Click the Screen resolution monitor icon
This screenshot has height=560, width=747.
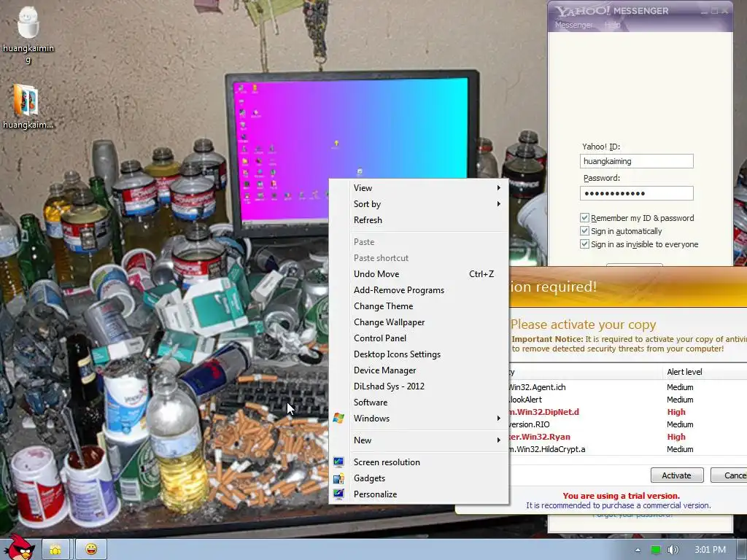point(338,462)
